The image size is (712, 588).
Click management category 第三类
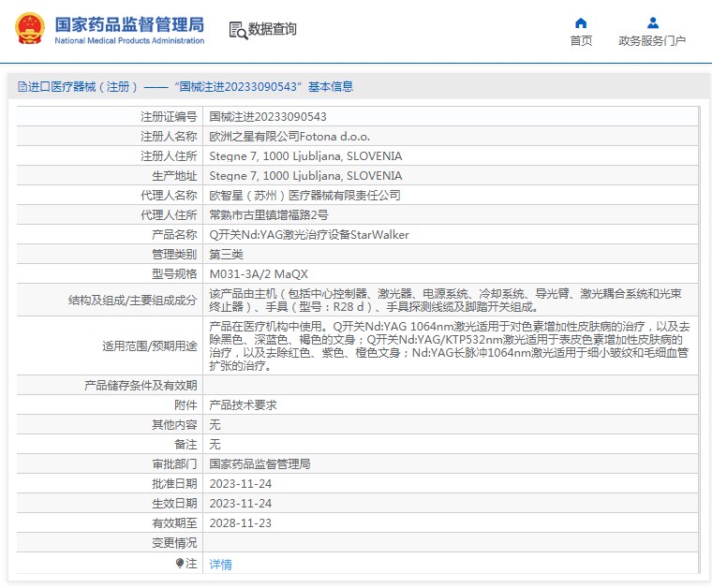226,254
